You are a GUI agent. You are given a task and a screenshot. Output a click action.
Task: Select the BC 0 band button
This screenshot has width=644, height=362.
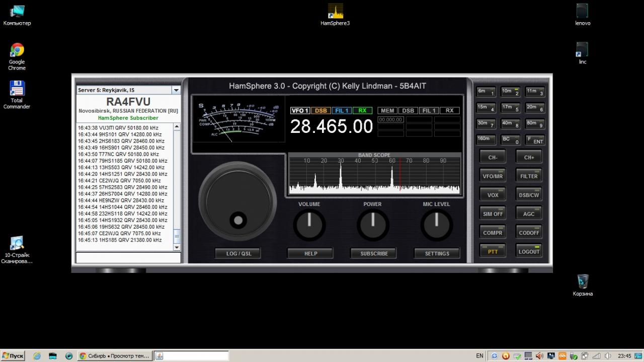tap(510, 140)
